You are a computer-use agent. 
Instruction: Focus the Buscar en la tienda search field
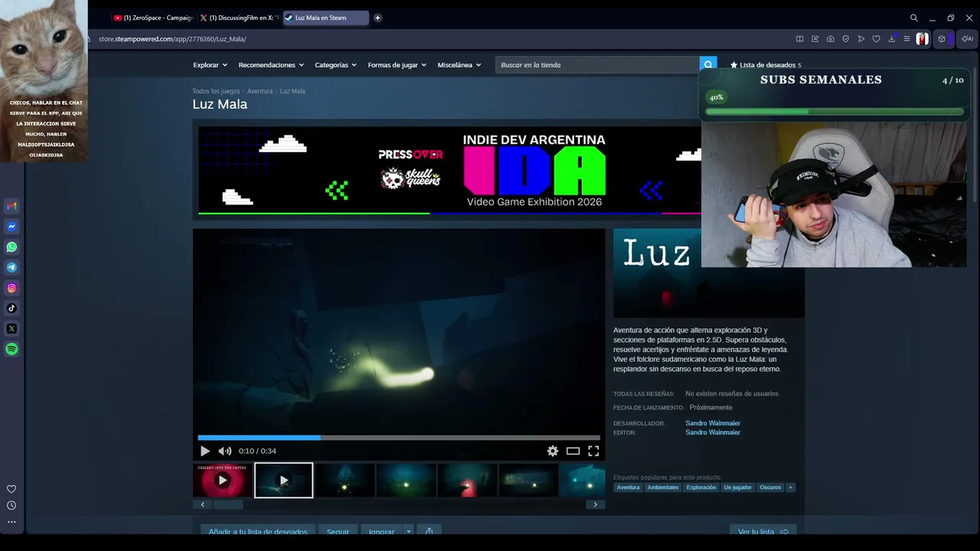[597, 65]
